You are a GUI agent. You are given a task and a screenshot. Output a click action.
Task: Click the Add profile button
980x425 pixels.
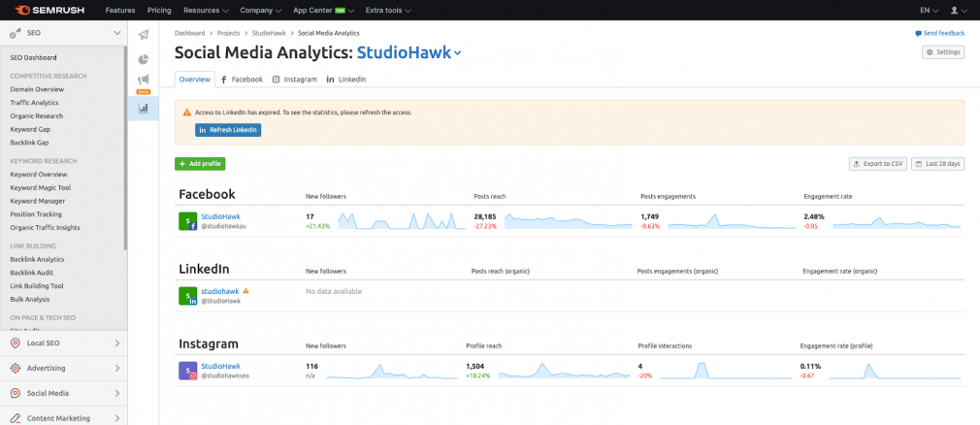tap(199, 164)
